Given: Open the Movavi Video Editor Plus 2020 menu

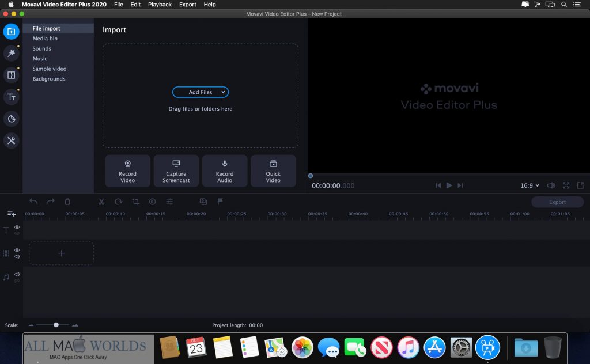Looking at the screenshot, I should coord(64,5).
